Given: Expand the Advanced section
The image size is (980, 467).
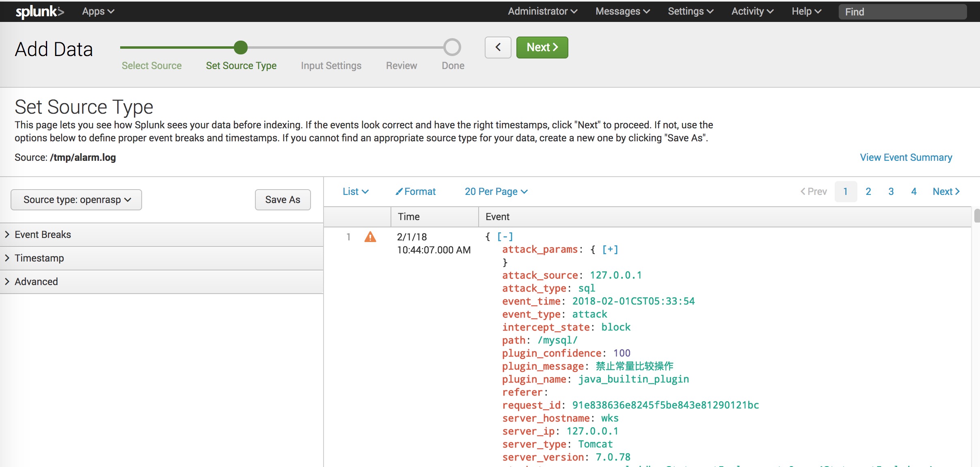Looking at the screenshot, I should click(x=36, y=282).
